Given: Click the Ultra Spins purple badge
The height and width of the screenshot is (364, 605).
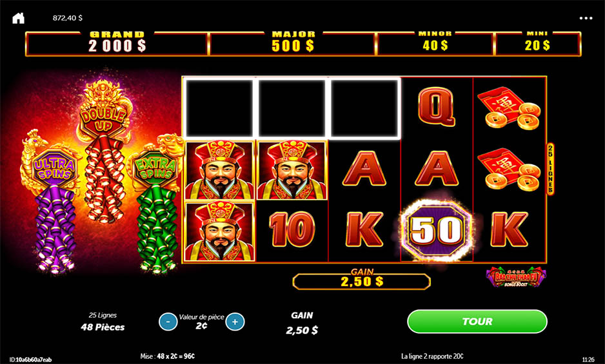Looking at the screenshot, I should pos(54,169).
